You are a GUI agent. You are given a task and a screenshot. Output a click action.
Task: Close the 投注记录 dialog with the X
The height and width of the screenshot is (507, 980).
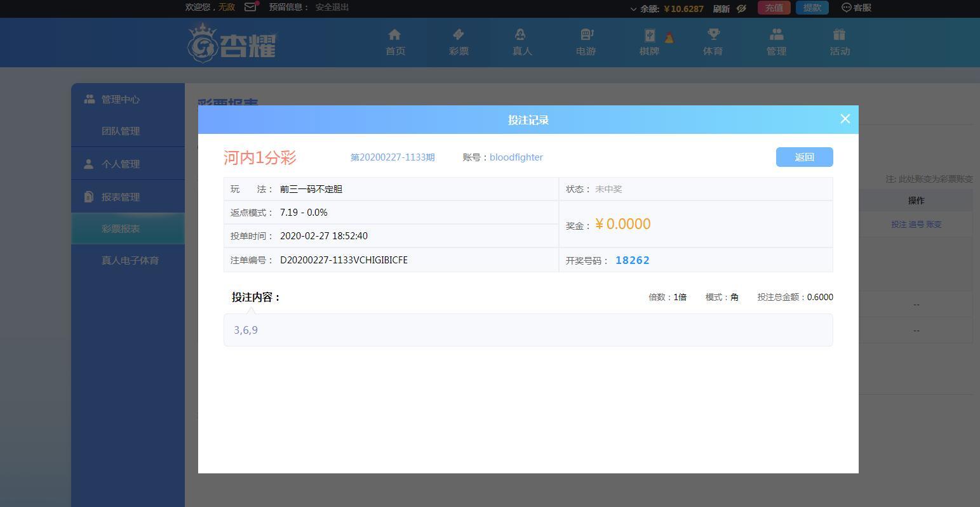coord(845,119)
